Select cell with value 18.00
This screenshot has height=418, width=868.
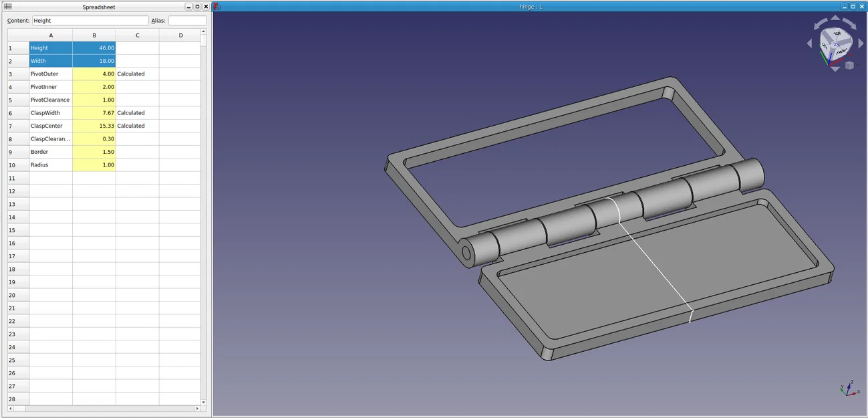(94, 61)
